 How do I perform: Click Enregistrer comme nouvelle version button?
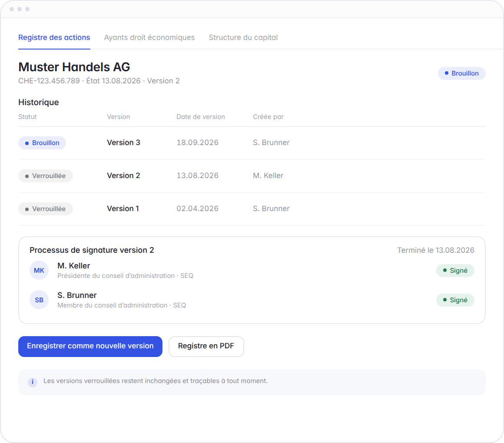click(x=90, y=346)
